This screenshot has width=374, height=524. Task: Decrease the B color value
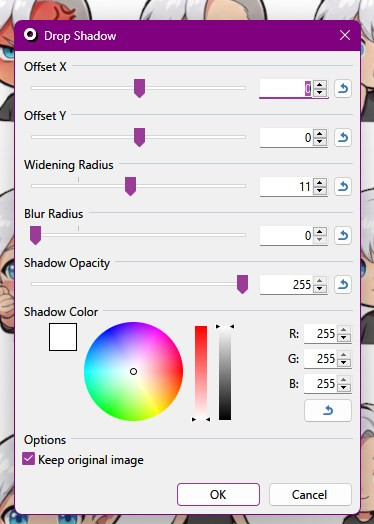[344, 388]
